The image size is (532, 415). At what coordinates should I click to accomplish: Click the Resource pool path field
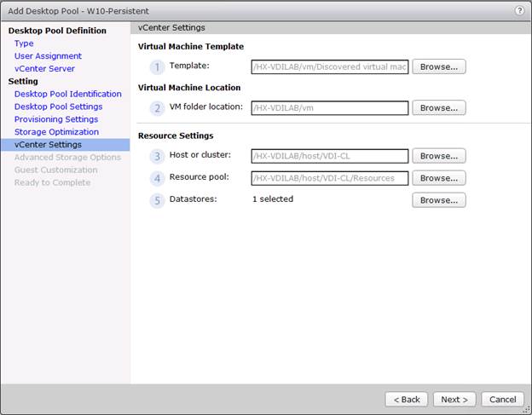[330, 178]
